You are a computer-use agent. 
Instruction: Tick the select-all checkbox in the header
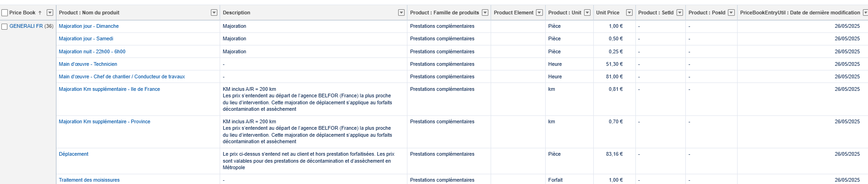(x=5, y=13)
